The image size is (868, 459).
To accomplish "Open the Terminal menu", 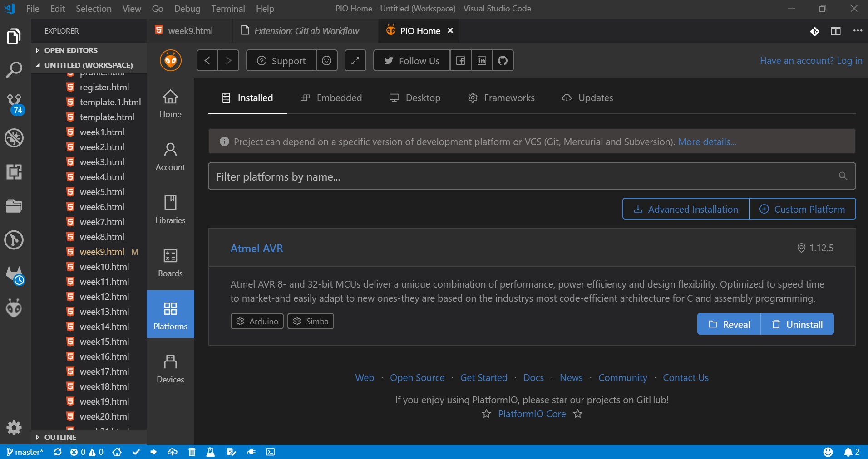I will tap(228, 9).
